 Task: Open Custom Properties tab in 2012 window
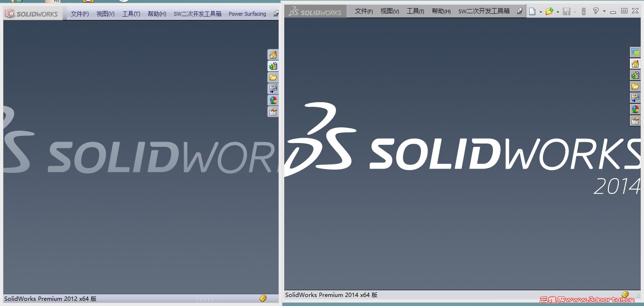click(x=273, y=112)
